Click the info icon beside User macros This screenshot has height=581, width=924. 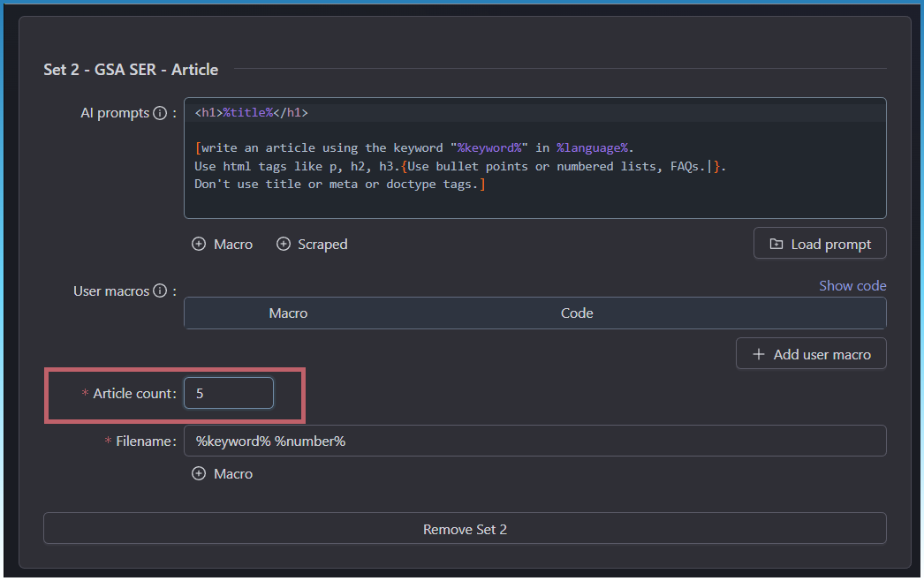[x=160, y=291]
